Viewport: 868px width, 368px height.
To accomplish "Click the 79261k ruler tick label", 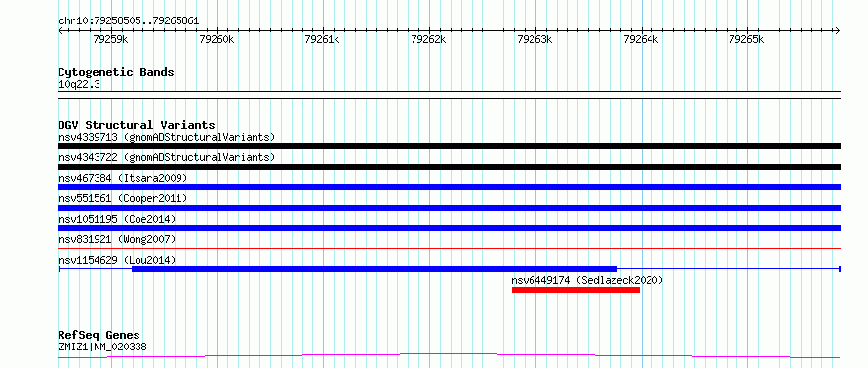I will pos(323,39).
